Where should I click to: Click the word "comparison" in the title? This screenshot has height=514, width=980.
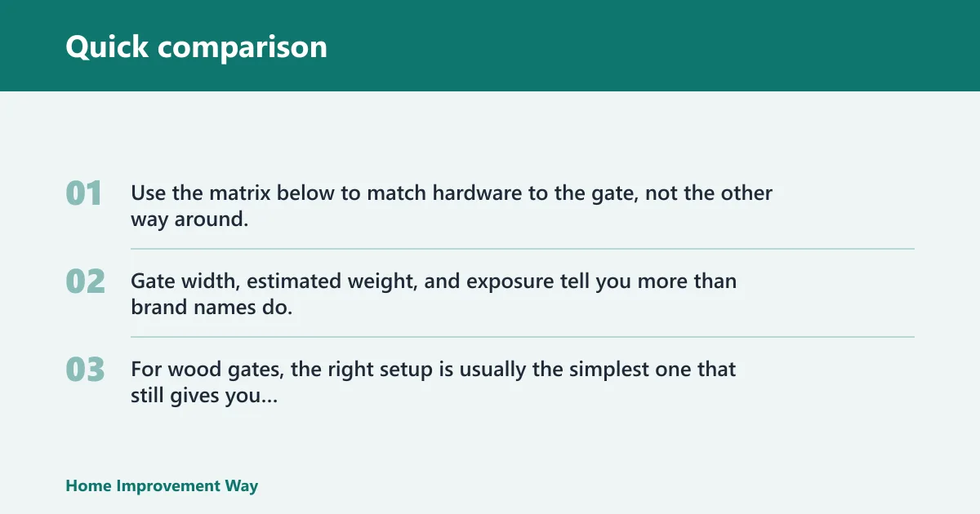point(243,47)
